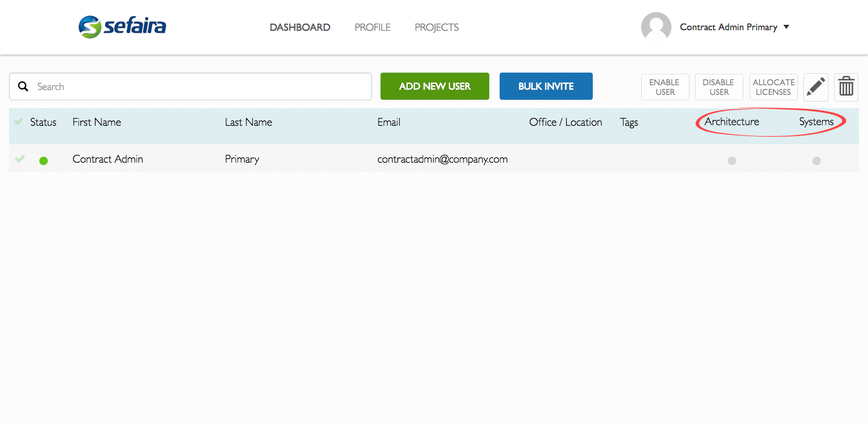Click the Architecture column header

click(732, 122)
